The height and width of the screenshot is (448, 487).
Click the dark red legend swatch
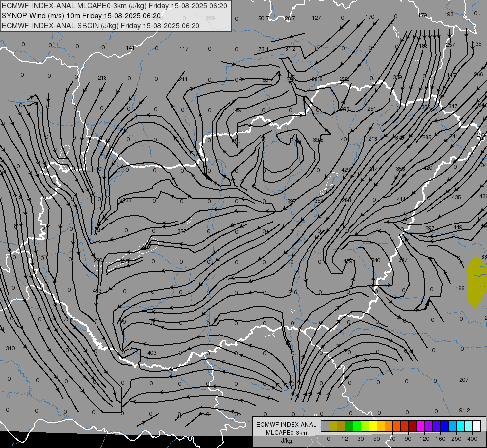click(412, 426)
